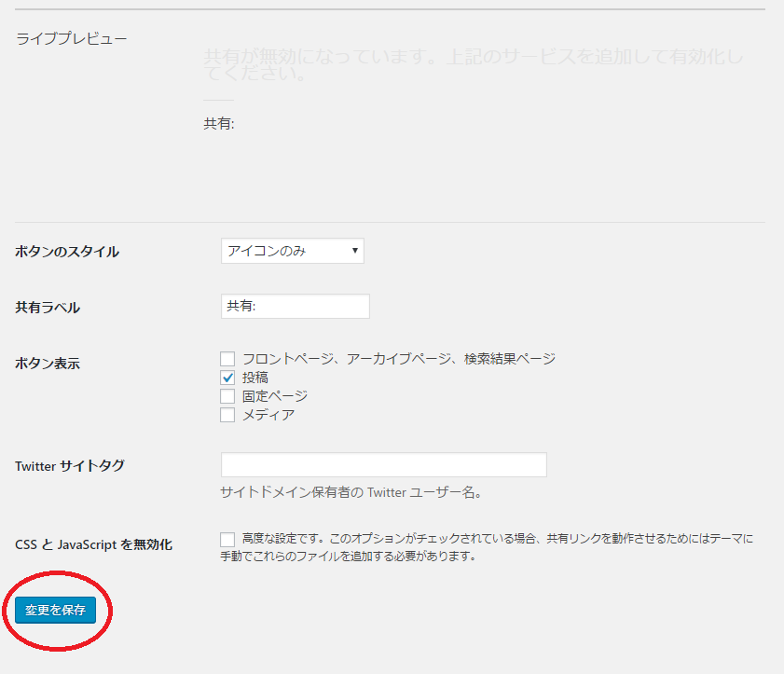Screen dimensions: 784x674
Task: Select the ライブプレビュー heading
Action: coord(72,39)
